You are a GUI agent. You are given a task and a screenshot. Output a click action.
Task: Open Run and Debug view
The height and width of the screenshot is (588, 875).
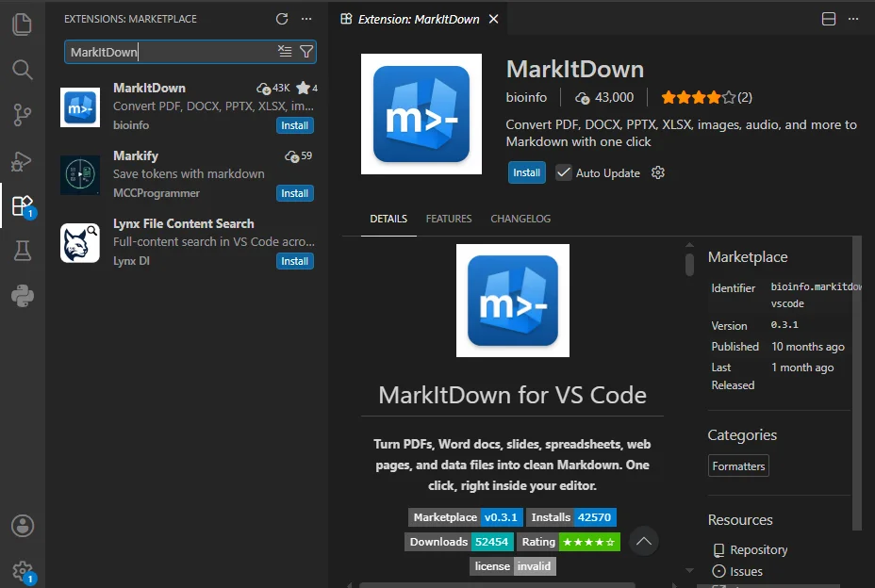[x=23, y=161]
